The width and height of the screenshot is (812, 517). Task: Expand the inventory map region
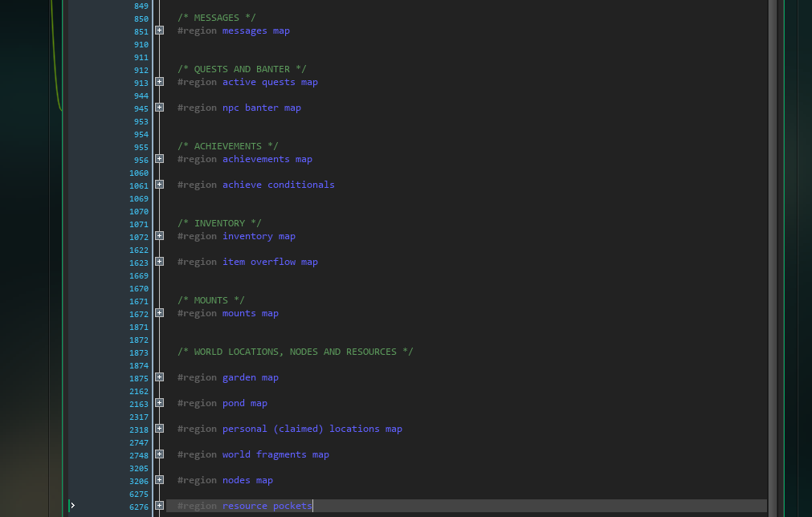coord(159,235)
